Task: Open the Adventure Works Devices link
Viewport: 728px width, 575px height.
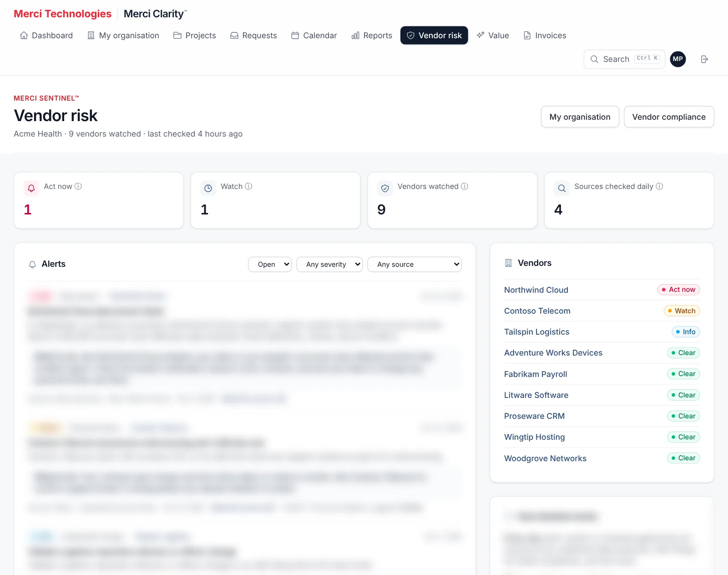Action: pos(553,353)
